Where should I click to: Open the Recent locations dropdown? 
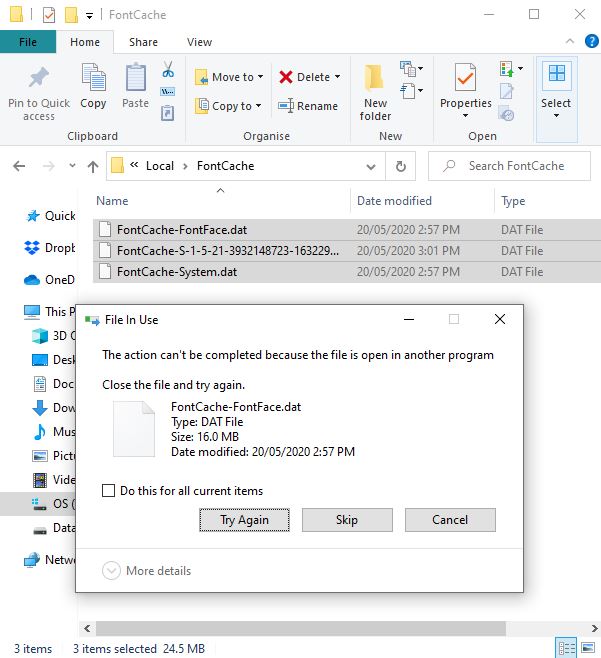(72, 166)
